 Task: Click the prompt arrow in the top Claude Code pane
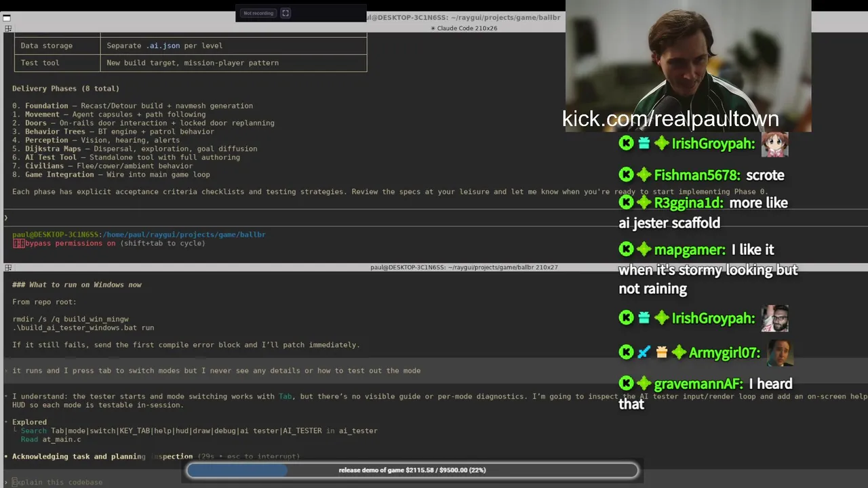[x=6, y=218]
